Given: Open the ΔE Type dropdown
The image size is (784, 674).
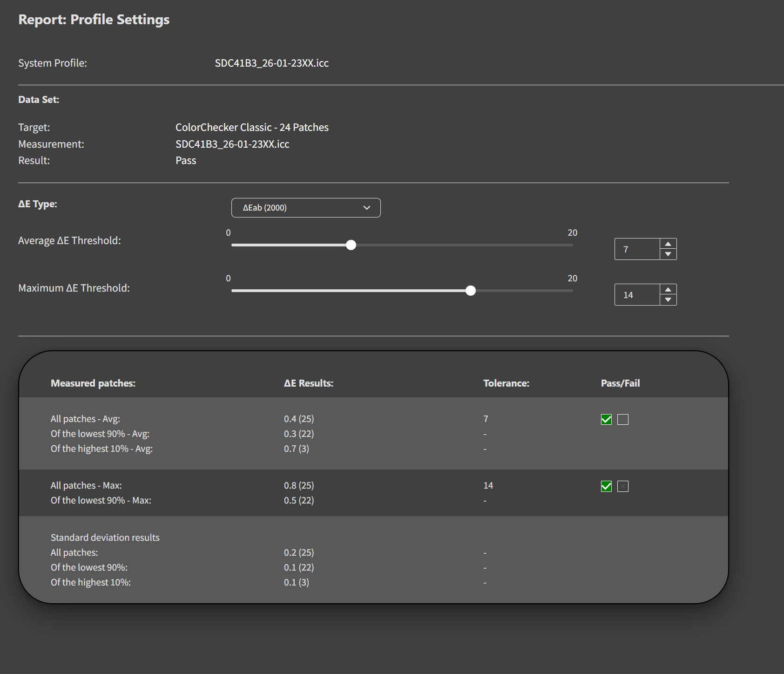Looking at the screenshot, I should click(305, 208).
